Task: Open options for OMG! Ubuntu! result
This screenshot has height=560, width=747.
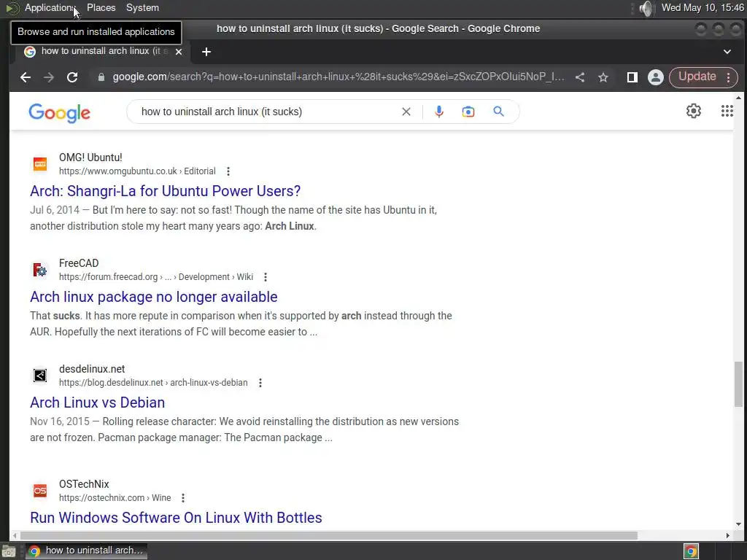Action: 228,171
